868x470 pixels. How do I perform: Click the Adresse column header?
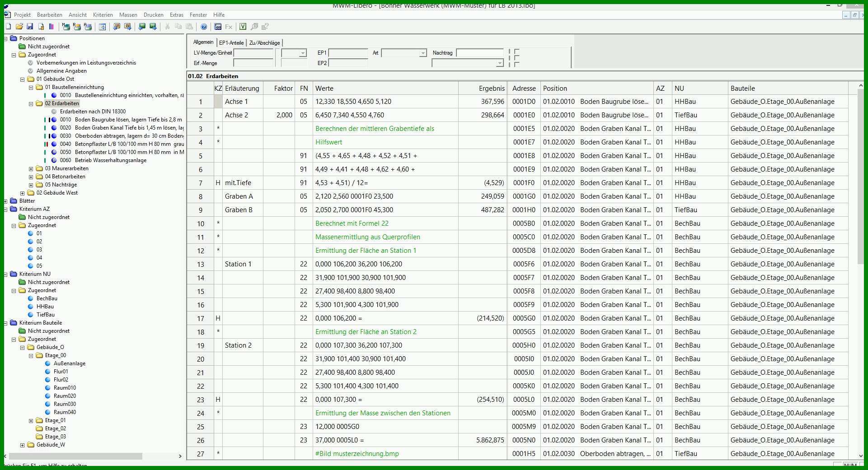[524, 88]
